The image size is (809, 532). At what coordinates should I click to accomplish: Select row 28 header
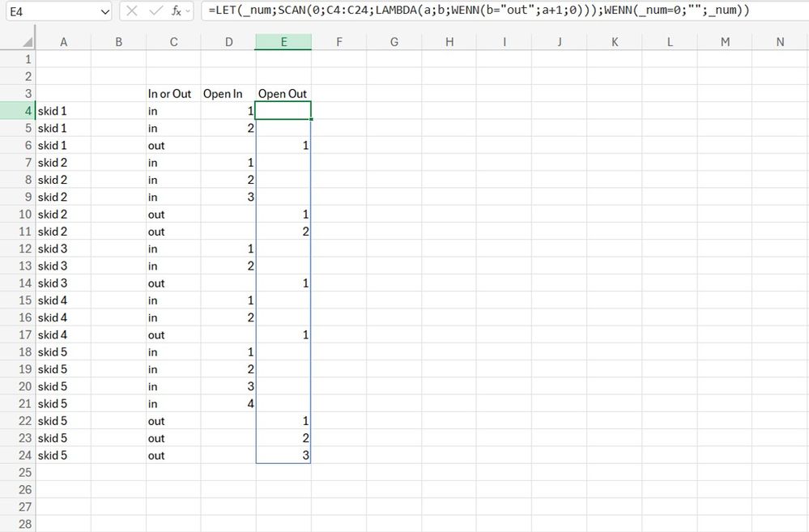click(18, 524)
